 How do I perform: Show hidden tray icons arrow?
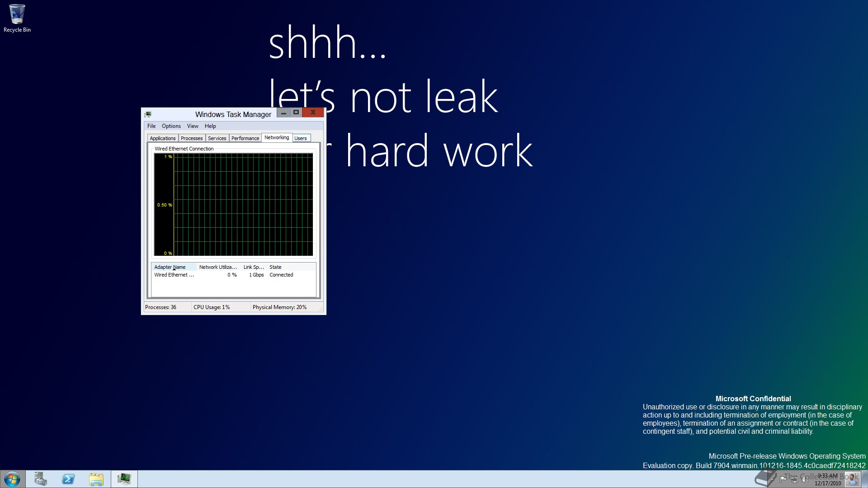(773, 479)
